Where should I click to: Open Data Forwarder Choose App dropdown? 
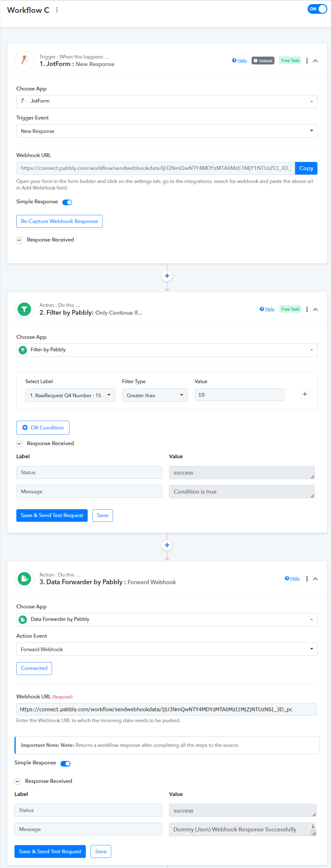[167, 620]
